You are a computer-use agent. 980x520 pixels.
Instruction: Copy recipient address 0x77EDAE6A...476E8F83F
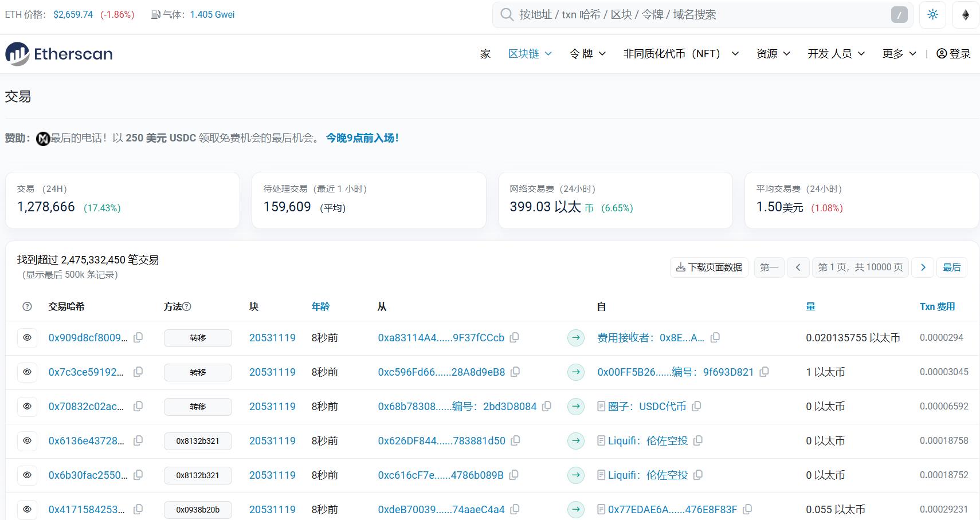tap(748, 510)
